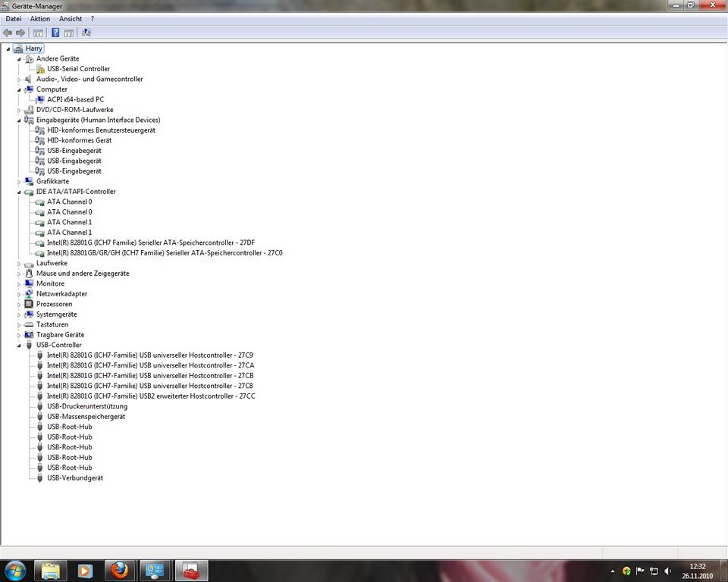This screenshot has width=728, height=582.
Task: Expand the Grafikkarte category
Action: 19,181
